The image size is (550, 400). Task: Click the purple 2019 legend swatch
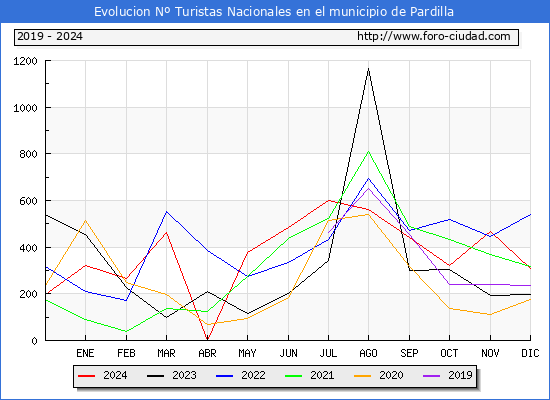coord(431,376)
